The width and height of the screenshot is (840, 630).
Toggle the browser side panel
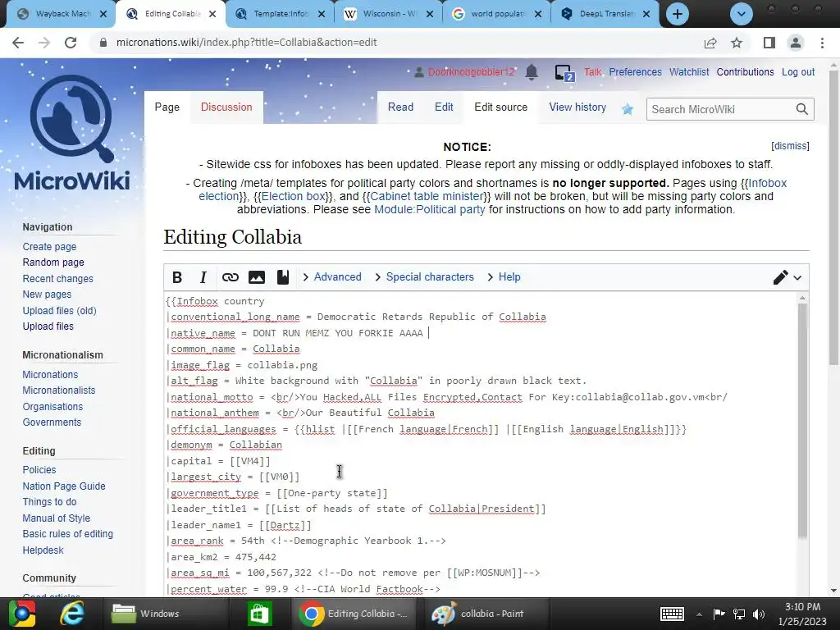click(769, 43)
